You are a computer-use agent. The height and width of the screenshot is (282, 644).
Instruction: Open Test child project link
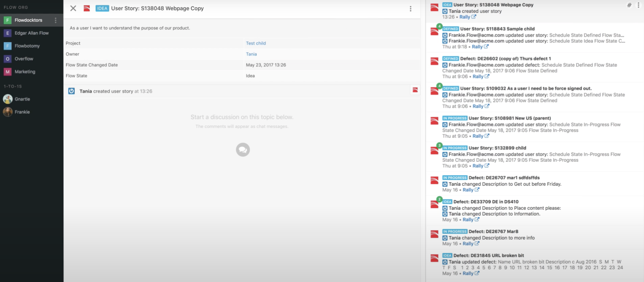tap(256, 43)
